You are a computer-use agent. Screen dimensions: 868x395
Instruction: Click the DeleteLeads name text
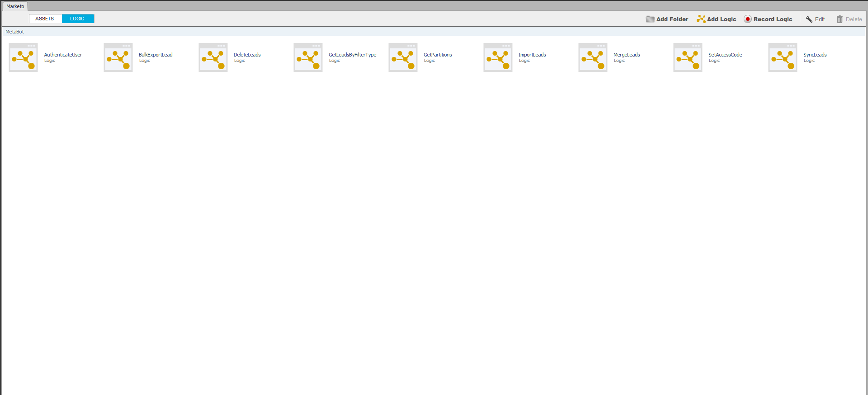coord(247,55)
